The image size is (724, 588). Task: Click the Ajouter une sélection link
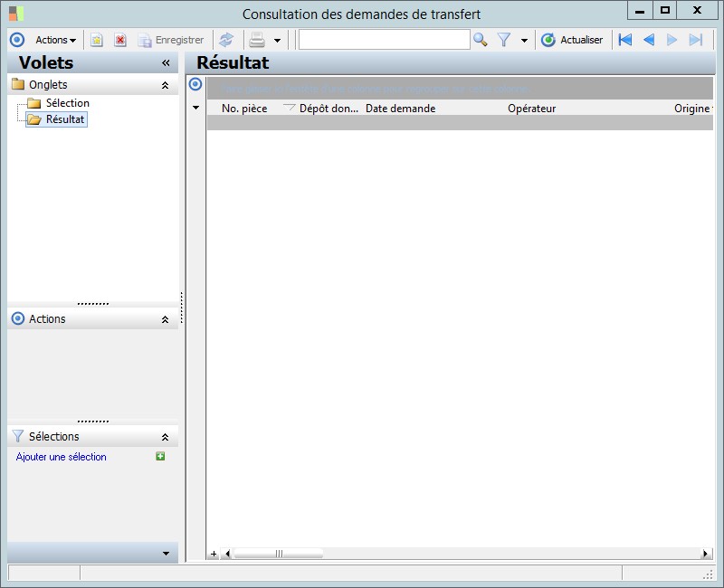pos(62,457)
